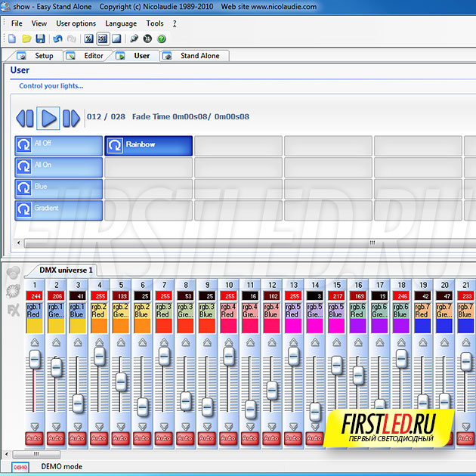The height and width of the screenshot is (476, 476).
Task: Click the Open folder toolbar icon
Action: point(26,39)
